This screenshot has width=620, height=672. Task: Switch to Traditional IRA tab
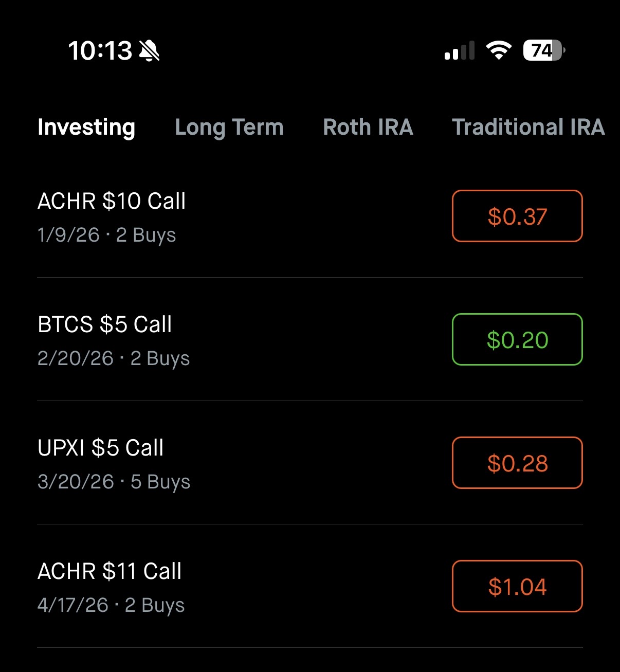528,127
